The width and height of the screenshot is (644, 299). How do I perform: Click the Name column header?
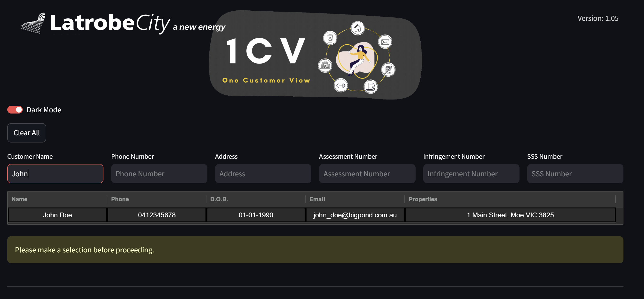pyautogui.click(x=57, y=199)
